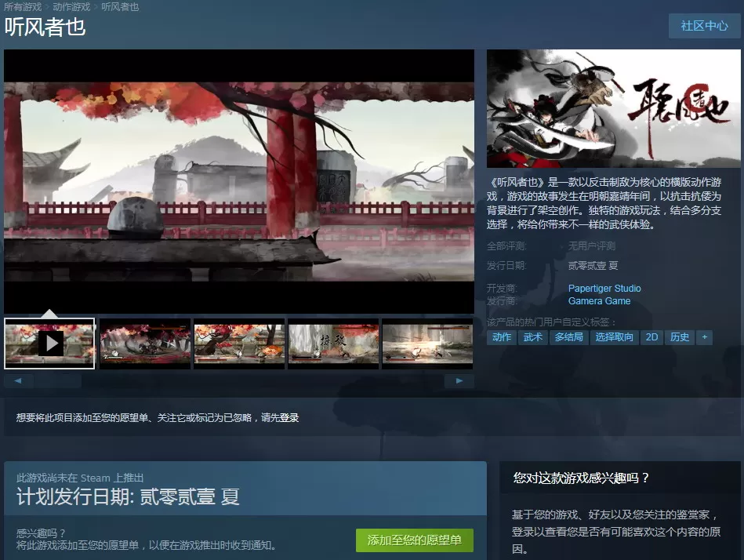The image size is (744, 560).
Task: Select the 2D tag
Action: [x=651, y=337]
